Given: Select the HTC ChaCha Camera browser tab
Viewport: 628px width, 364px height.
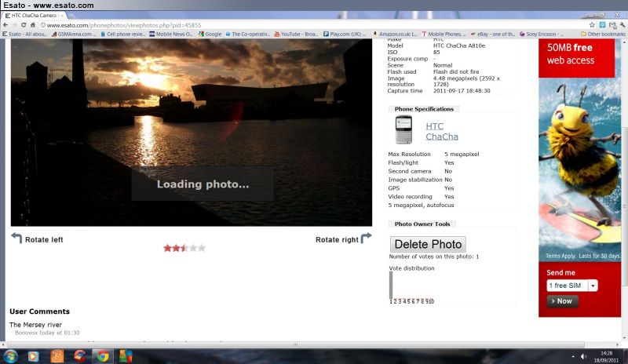Looking at the screenshot, I should tap(34, 16).
